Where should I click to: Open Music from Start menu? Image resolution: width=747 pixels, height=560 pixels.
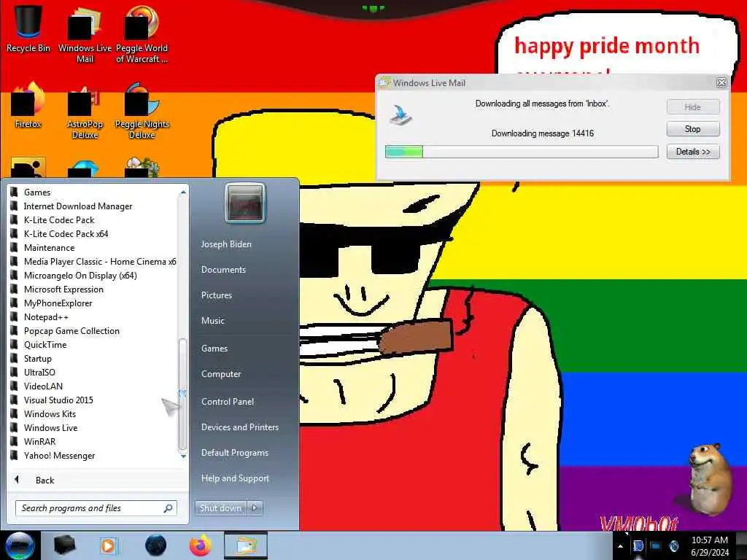tap(212, 321)
